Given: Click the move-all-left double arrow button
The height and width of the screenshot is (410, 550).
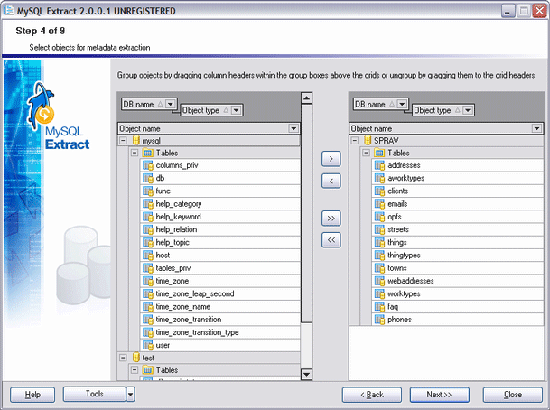Looking at the screenshot, I should click(x=331, y=240).
